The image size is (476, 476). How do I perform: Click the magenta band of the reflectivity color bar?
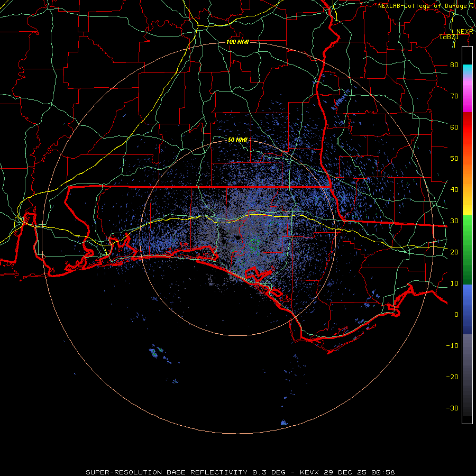tap(467, 100)
